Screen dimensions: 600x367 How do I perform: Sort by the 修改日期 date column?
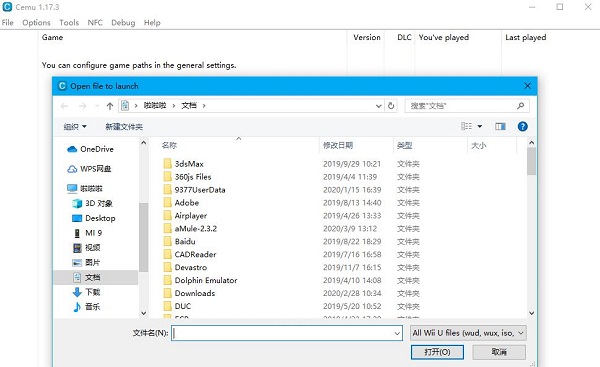point(338,145)
